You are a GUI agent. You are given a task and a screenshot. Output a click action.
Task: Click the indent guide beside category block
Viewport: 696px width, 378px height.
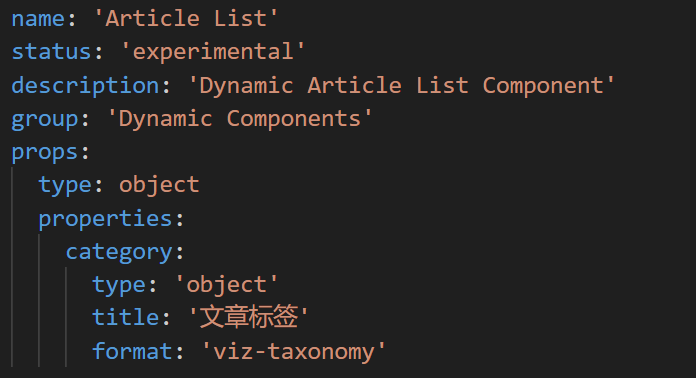coord(66,317)
